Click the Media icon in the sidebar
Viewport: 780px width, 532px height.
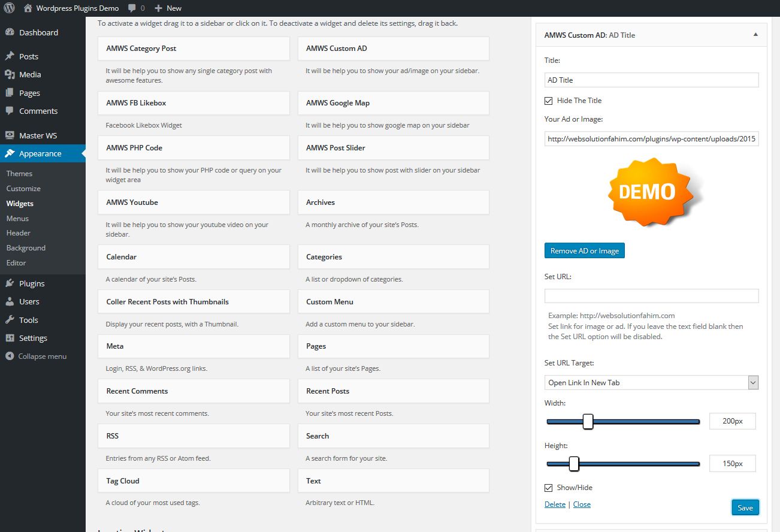10,74
